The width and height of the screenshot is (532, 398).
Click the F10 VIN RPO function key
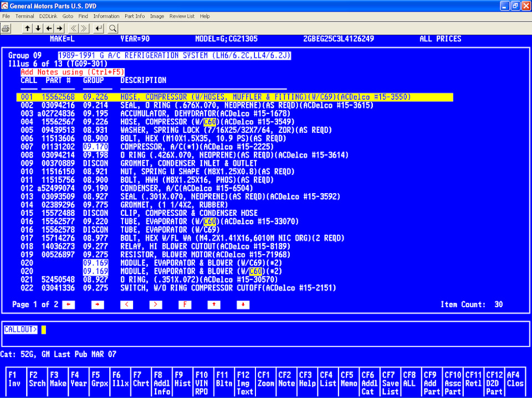(203, 381)
